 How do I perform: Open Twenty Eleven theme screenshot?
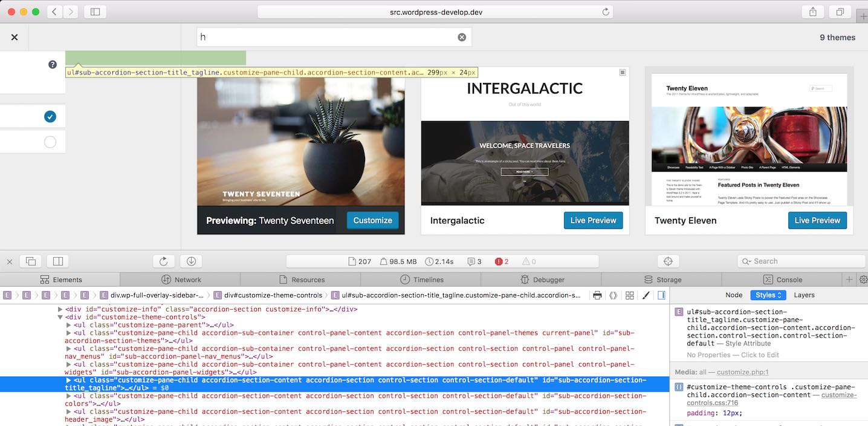750,136
